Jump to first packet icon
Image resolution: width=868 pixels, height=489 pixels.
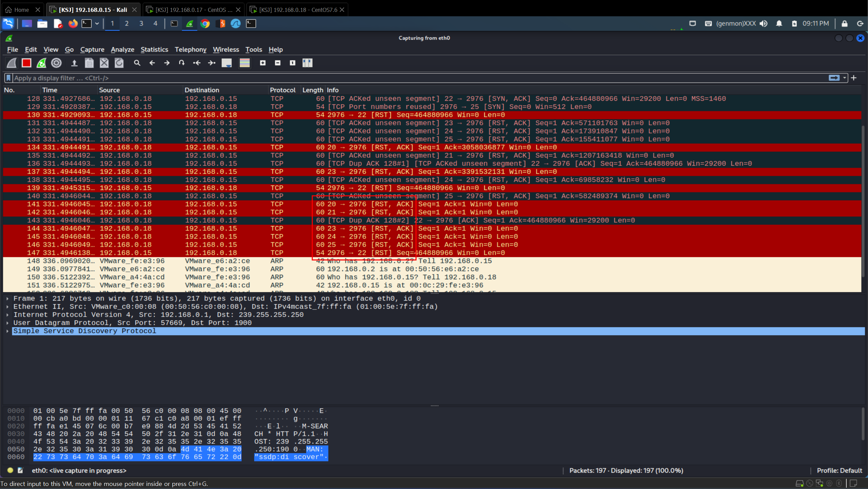(x=197, y=63)
